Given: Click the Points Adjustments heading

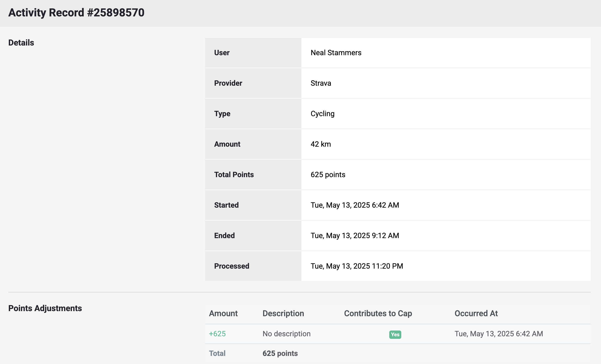Looking at the screenshot, I should click(45, 308).
